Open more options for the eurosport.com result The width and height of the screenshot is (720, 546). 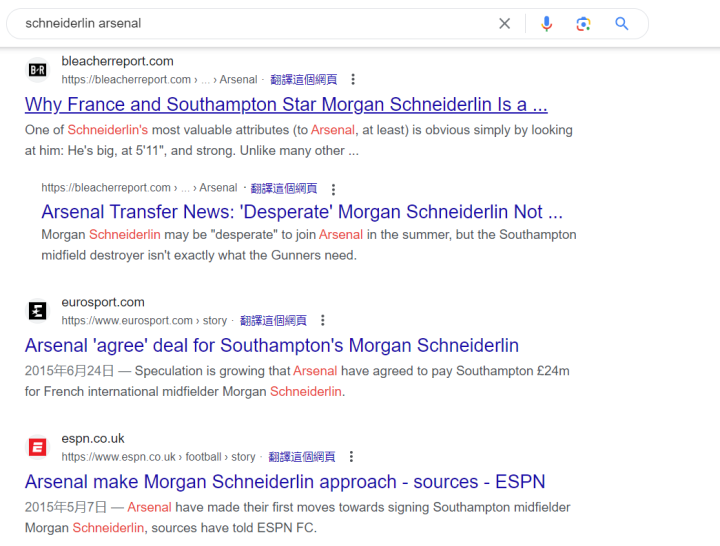click(x=322, y=321)
